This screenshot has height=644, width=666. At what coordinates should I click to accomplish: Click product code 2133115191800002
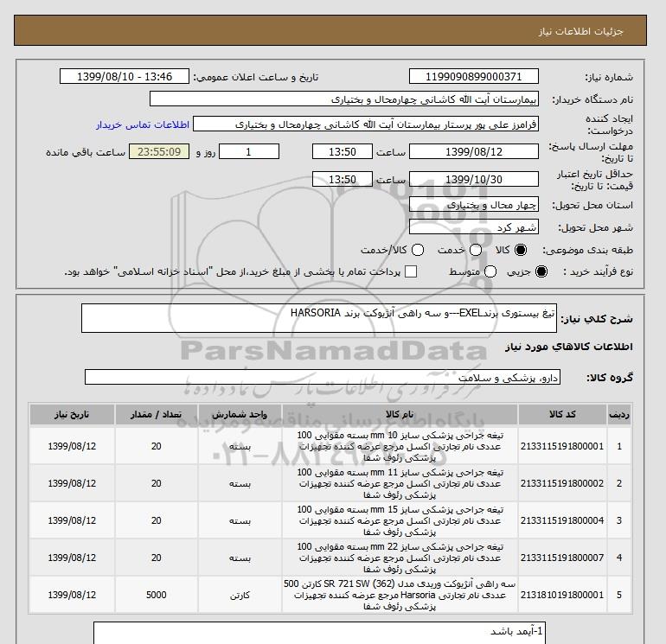tap(562, 483)
